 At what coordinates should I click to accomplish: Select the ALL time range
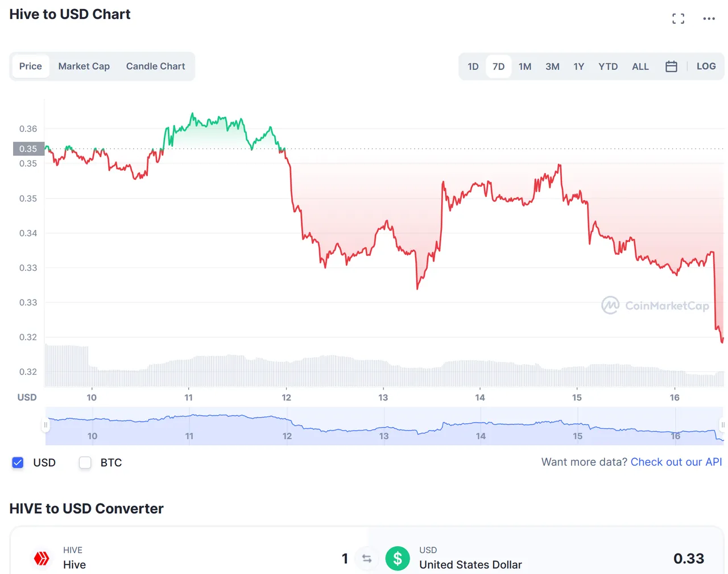(640, 67)
